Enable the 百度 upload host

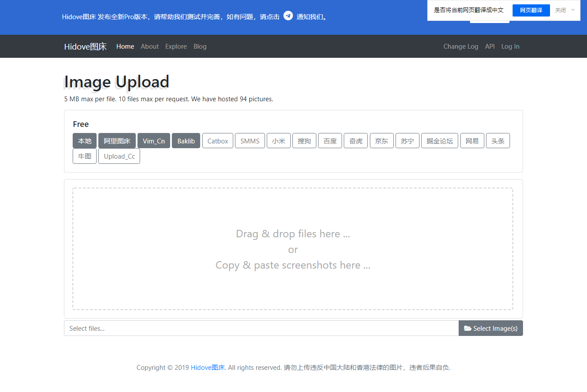(x=330, y=141)
